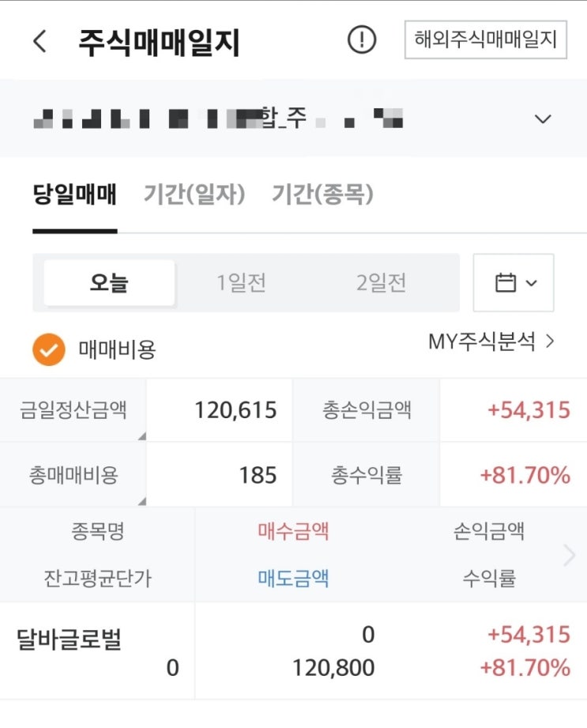Click the calendar date picker icon
The height and width of the screenshot is (728, 587).
[505, 282]
